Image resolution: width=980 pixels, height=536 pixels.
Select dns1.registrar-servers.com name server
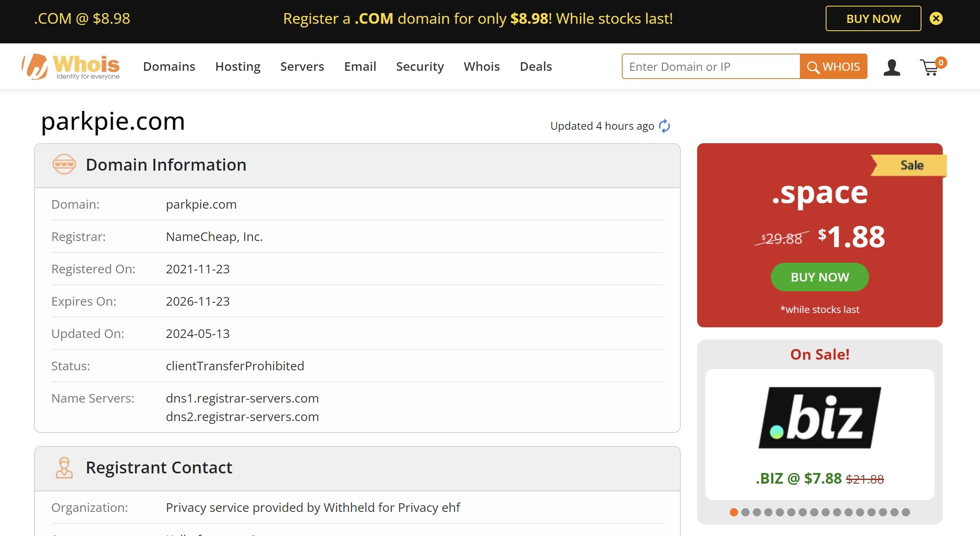click(x=242, y=398)
